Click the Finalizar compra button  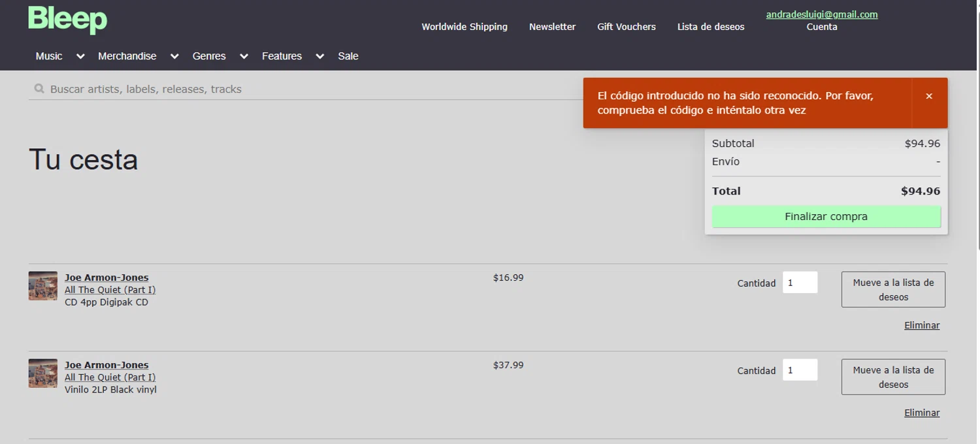(826, 217)
